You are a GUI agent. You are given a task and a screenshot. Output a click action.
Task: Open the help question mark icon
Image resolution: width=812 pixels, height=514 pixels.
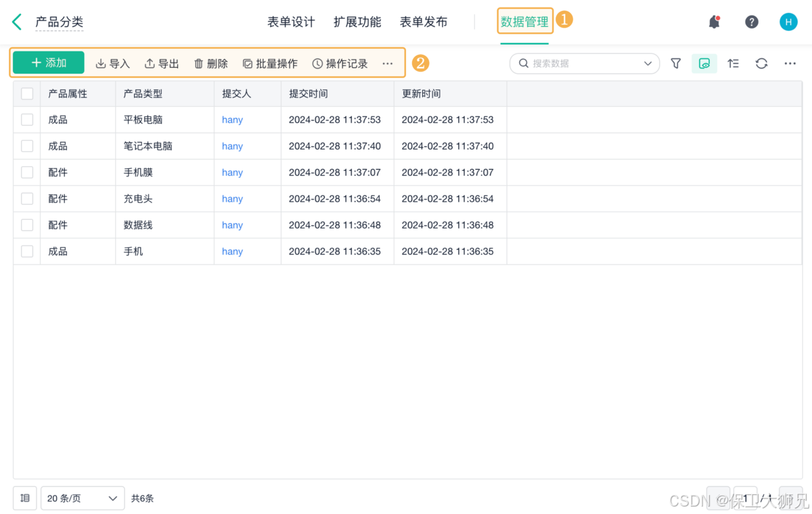point(752,22)
